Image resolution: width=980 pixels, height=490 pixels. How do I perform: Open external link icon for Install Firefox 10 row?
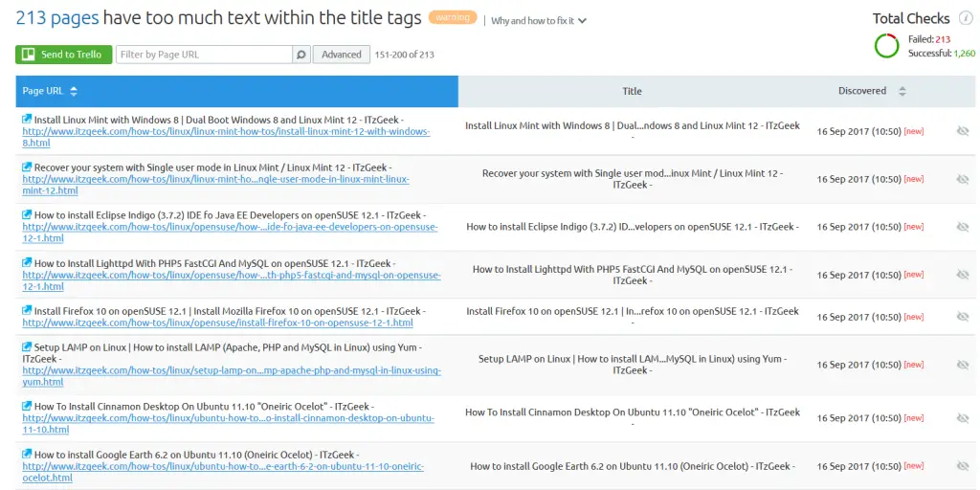tap(27, 311)
